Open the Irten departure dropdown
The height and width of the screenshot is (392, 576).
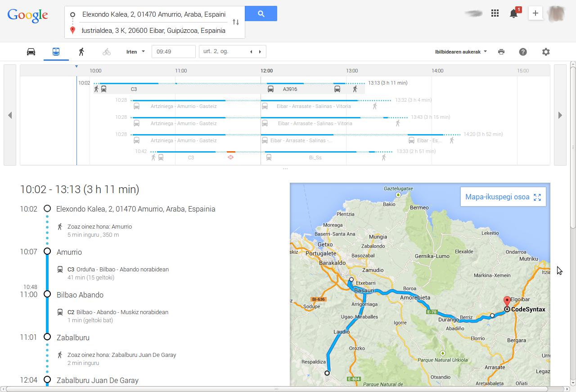click(135, 52)
